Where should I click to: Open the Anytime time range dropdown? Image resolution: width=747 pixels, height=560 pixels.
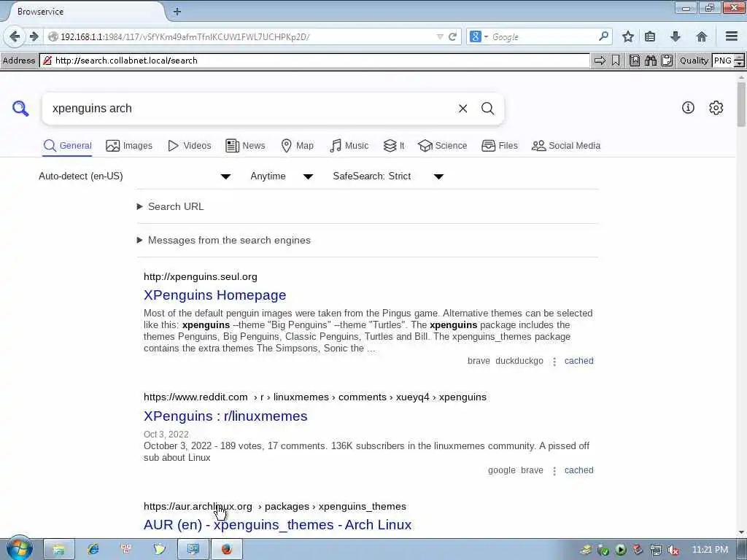pyautogui.click(x=282, y=176)
